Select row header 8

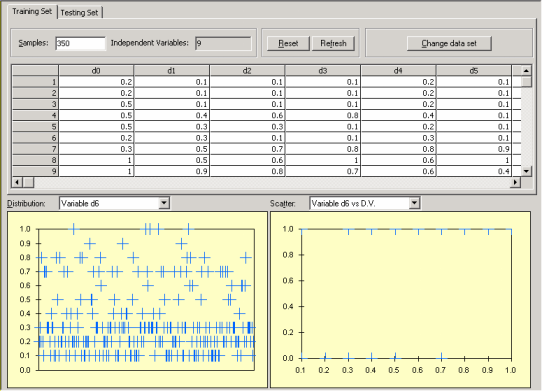pyautogui.click(x=35, y=160)
